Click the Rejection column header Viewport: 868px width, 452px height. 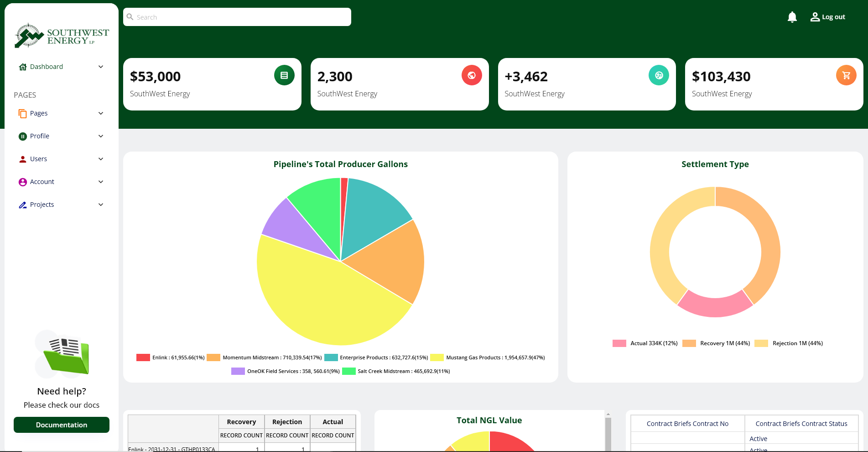pyautogui.click(x=287, y=422)
